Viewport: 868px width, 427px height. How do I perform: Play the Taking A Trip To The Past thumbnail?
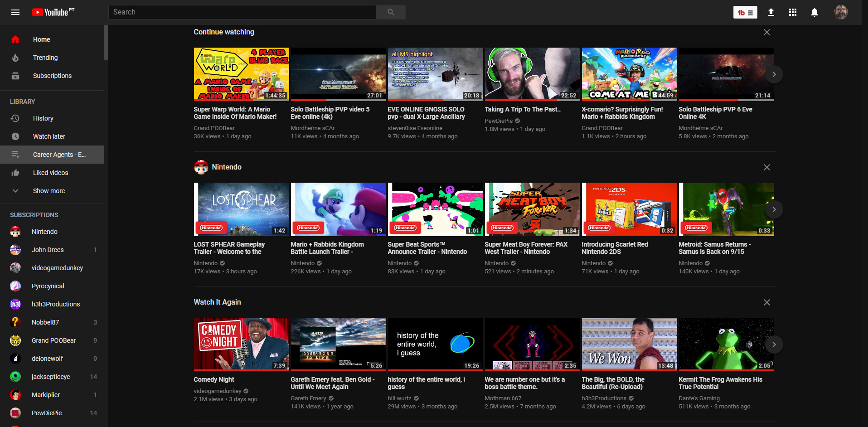[533, 74]
